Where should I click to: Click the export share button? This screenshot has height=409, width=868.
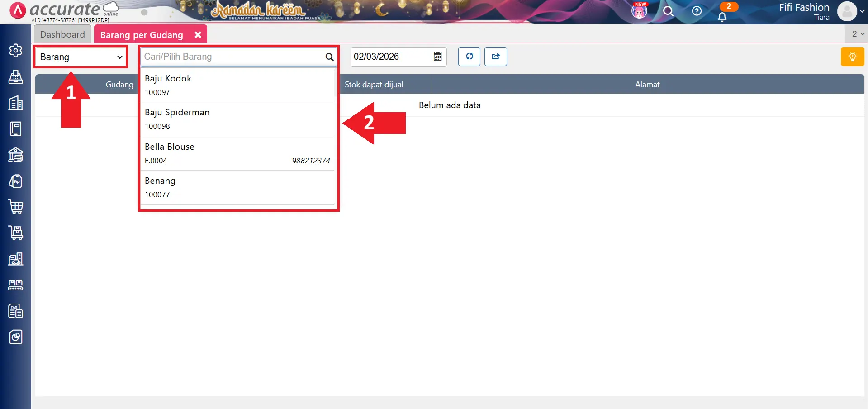tap(496, 57)
